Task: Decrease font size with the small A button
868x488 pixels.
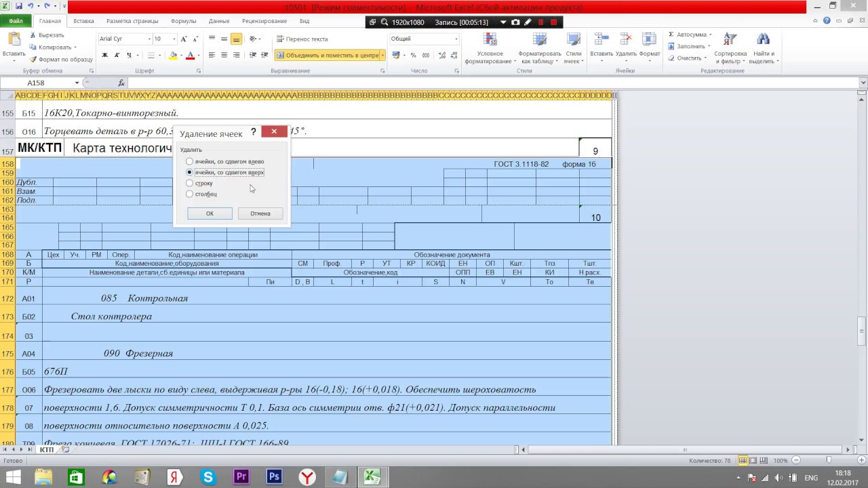Action: (x=194, y=39)
